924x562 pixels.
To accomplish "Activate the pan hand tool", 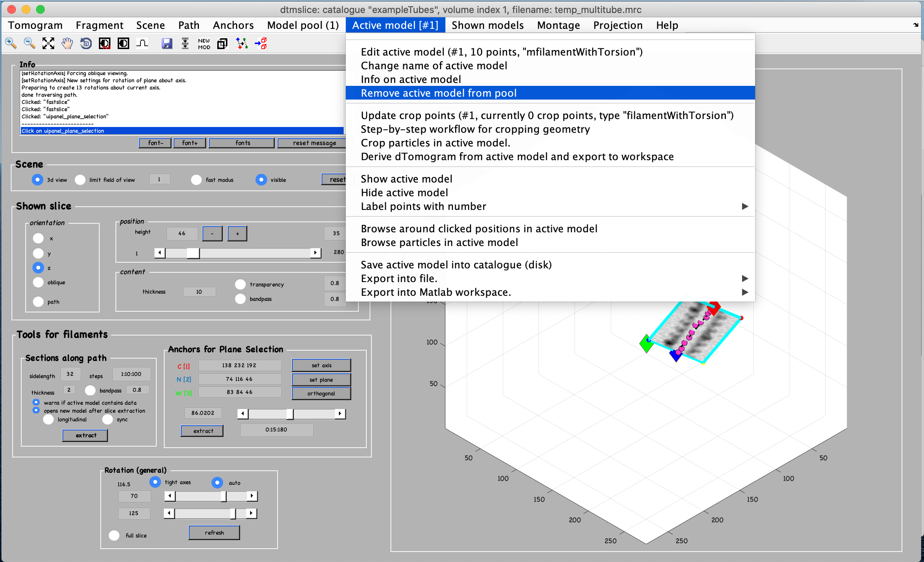I will click(67, 43).
